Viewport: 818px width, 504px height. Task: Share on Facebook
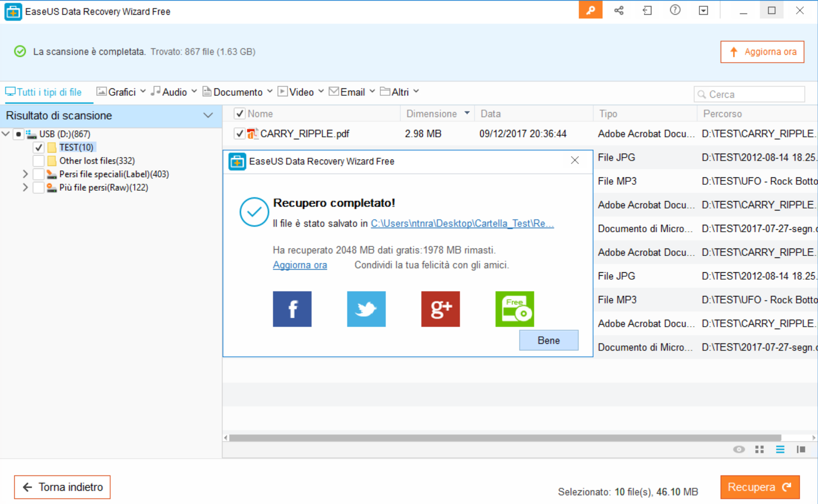pos(292,309)
